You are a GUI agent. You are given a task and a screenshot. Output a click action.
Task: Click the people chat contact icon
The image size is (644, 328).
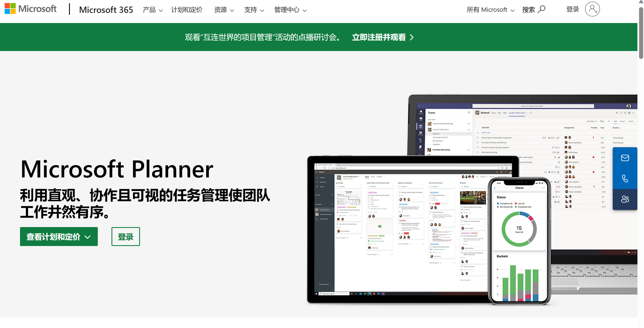[x=625, y=199]
